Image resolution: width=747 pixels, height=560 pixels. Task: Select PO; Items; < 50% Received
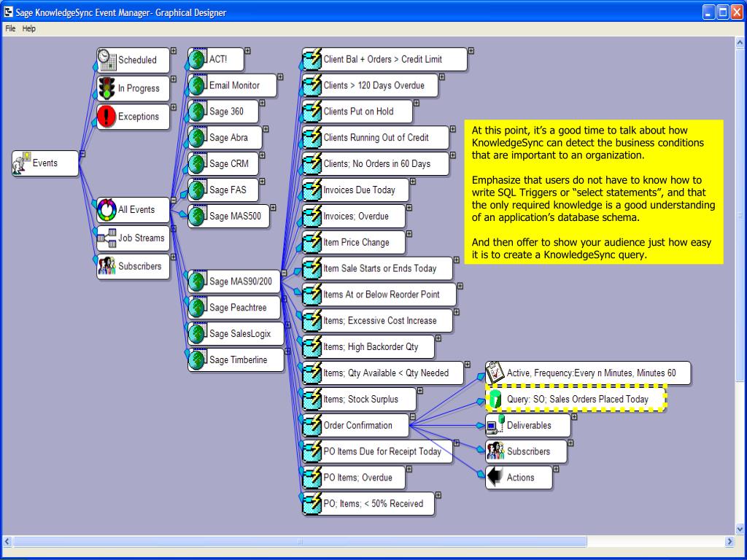coord(368,504)
